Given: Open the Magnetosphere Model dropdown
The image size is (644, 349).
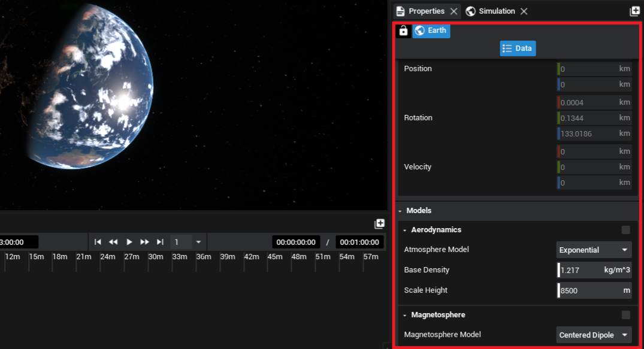Looking at the screenshot, I should coord(594,335).
